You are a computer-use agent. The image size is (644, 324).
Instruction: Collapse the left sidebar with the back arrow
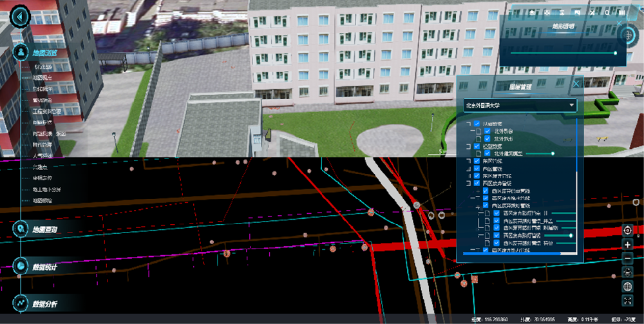pyautogui.click(x=22, y=17)
